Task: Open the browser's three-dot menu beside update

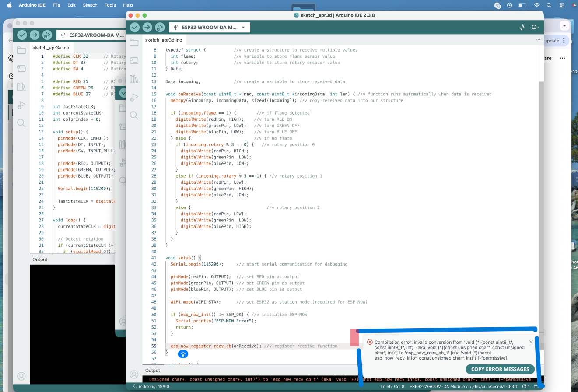Action: pos(564,41)
